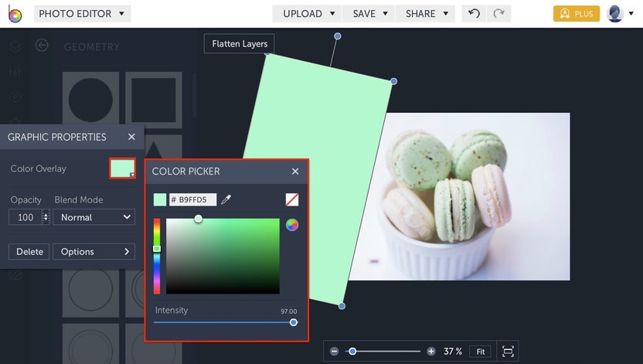
Task: Select the no-color transparent swatch
Action: (292, 199)
